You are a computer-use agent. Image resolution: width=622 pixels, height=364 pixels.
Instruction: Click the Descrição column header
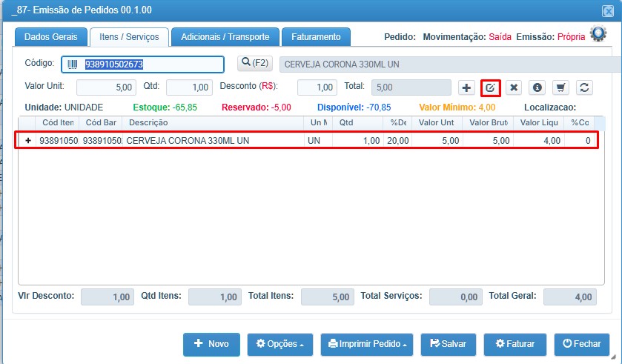(x=213, y=122)
